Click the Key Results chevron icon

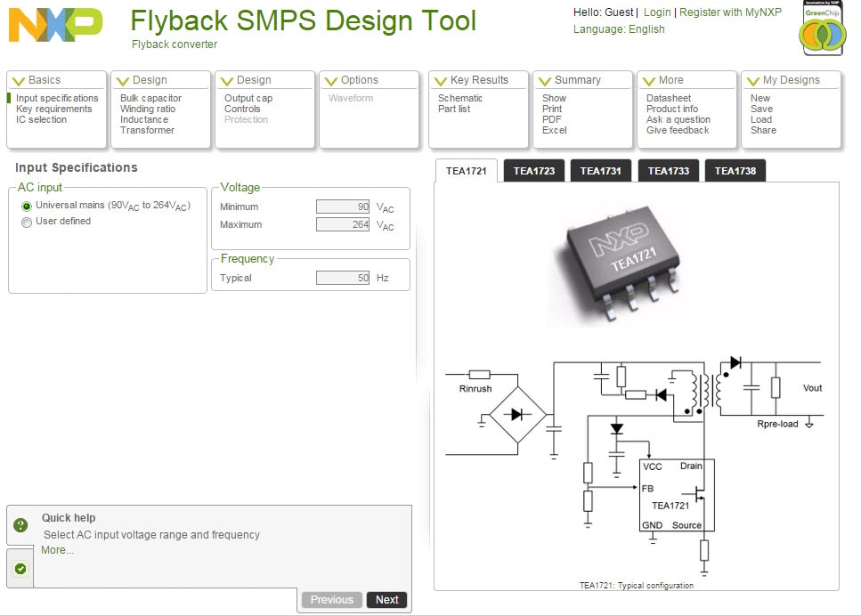coord(440,81)
